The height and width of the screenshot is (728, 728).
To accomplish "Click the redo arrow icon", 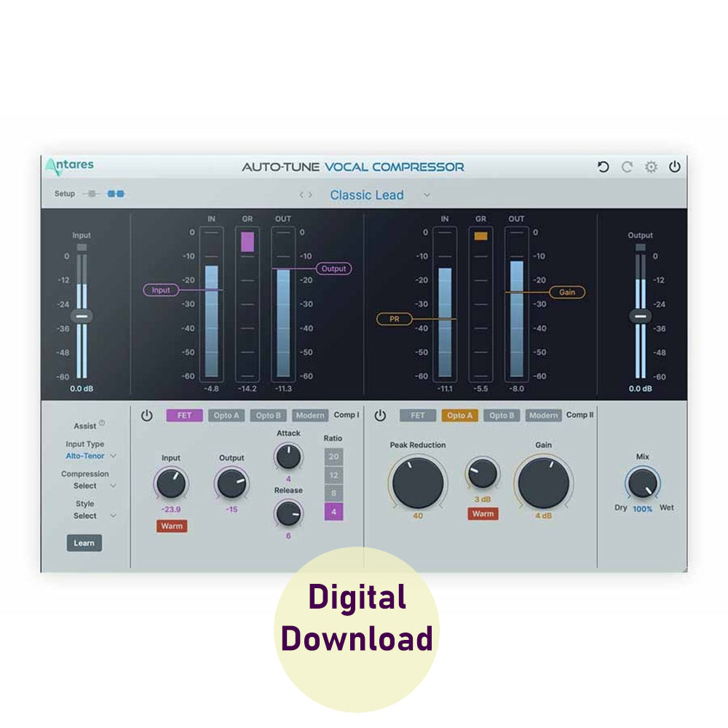I will [x=627, y=167].
